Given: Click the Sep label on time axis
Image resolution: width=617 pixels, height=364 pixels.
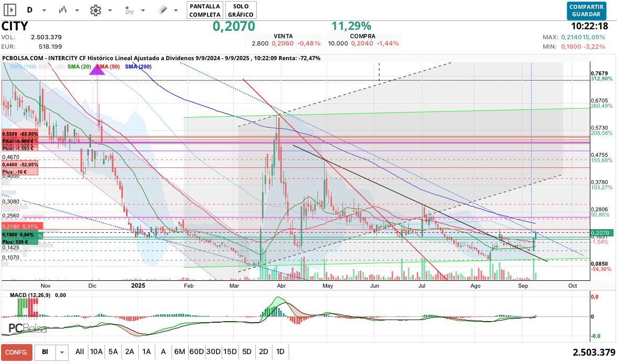Looking at the screenshot, I should click(x=523, y=286).
